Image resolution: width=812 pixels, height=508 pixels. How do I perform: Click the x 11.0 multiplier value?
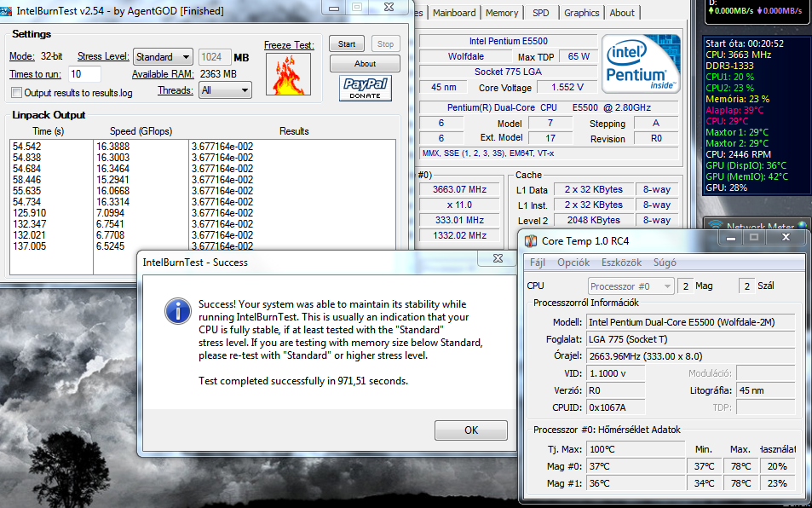point(460,205)
